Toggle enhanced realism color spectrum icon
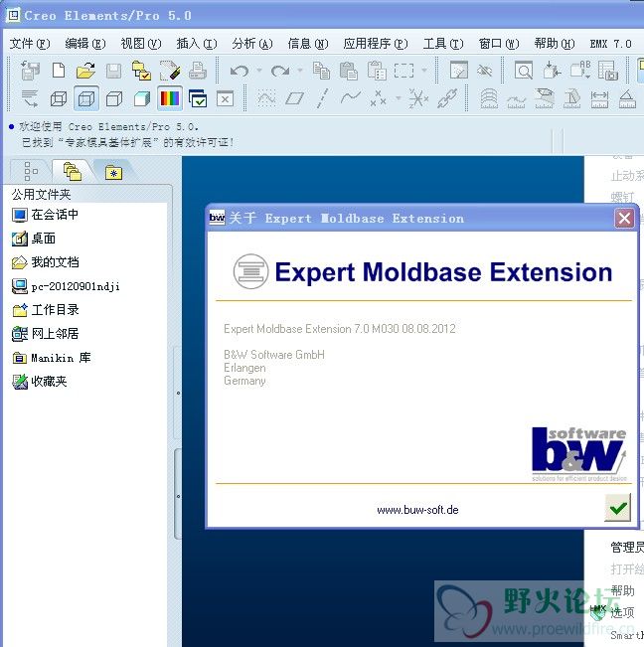This screenshot has height=647, width=644. click(x=170, y=99)
